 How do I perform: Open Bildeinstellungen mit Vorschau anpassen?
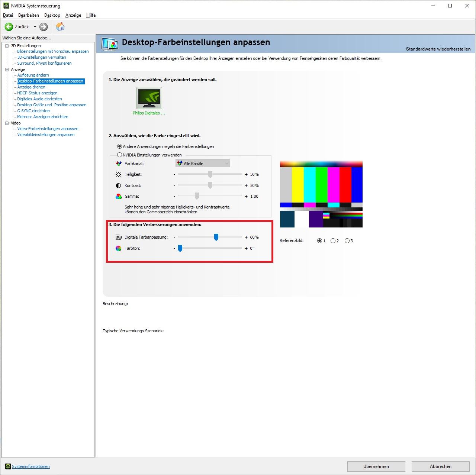pos(53,51)
